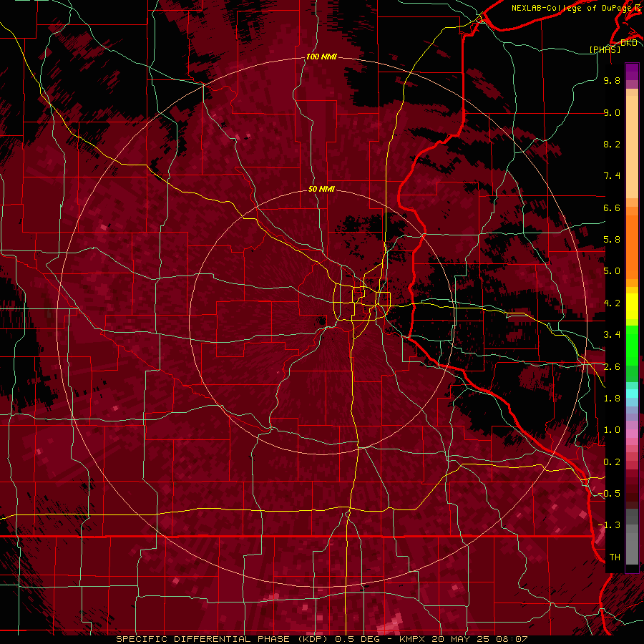Click the cyan segment of the color bar
This screenshot has height=644, width=644.
(632, 393)
